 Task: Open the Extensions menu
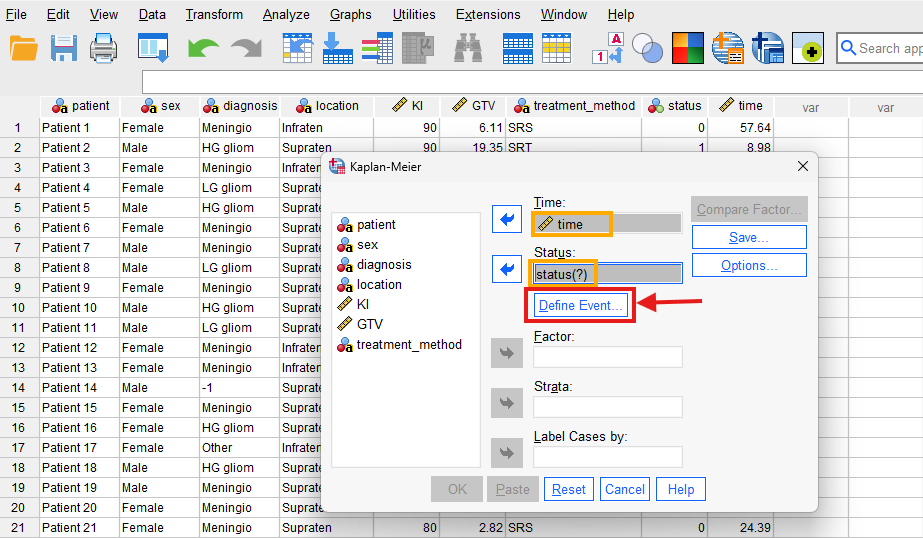click(488, 14)
